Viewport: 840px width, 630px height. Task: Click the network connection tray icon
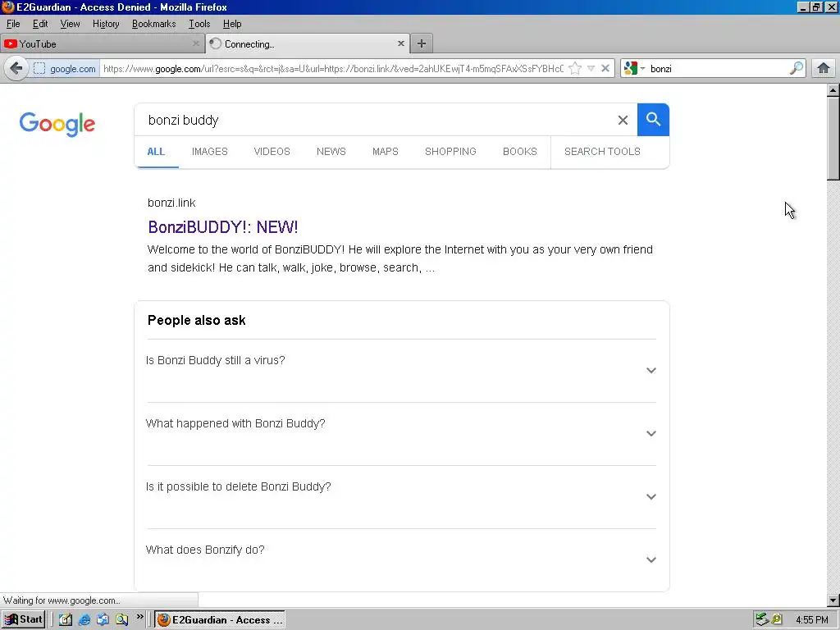(762, 620)
